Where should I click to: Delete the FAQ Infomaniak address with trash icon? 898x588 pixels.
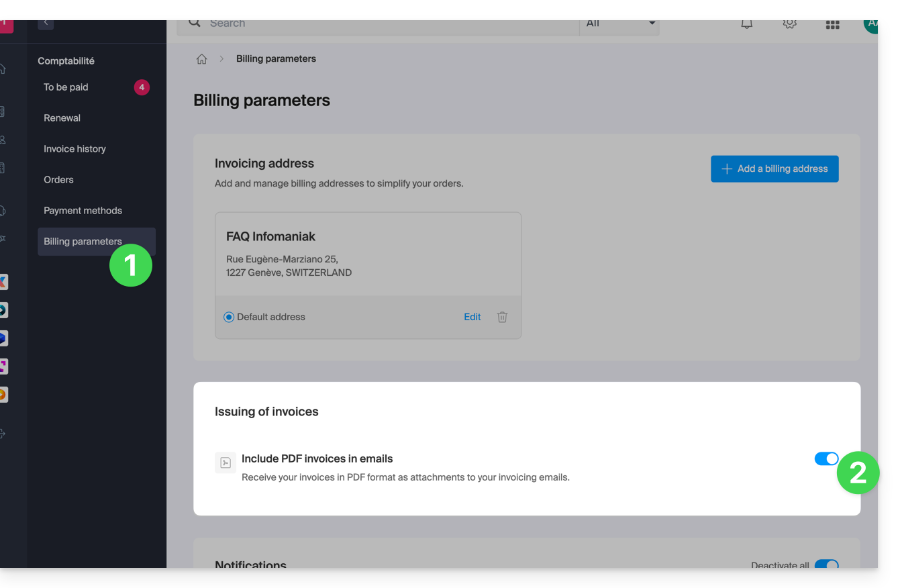tap(502, 317)
